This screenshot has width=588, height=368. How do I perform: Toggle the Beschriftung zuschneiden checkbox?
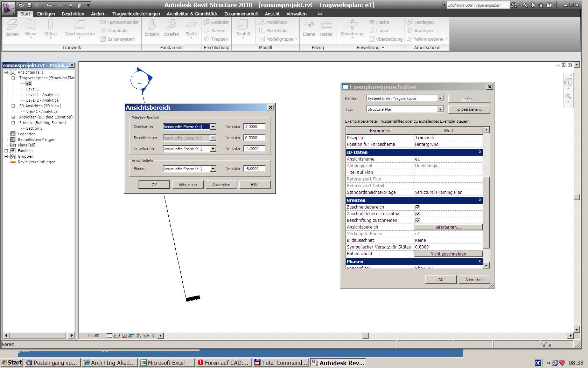pyautogui.click(x=417, y=220)
